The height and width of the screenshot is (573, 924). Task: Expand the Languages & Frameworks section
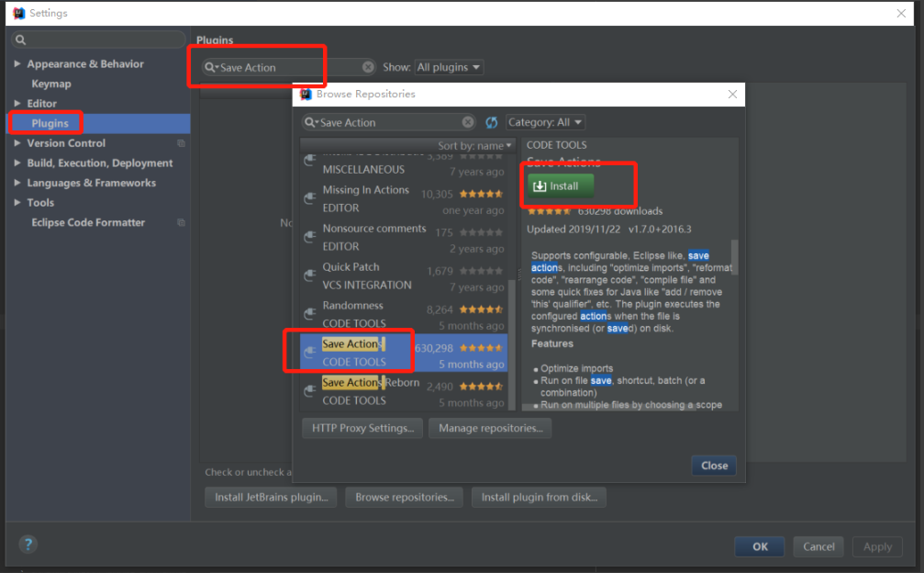click(x=17, y=183)
